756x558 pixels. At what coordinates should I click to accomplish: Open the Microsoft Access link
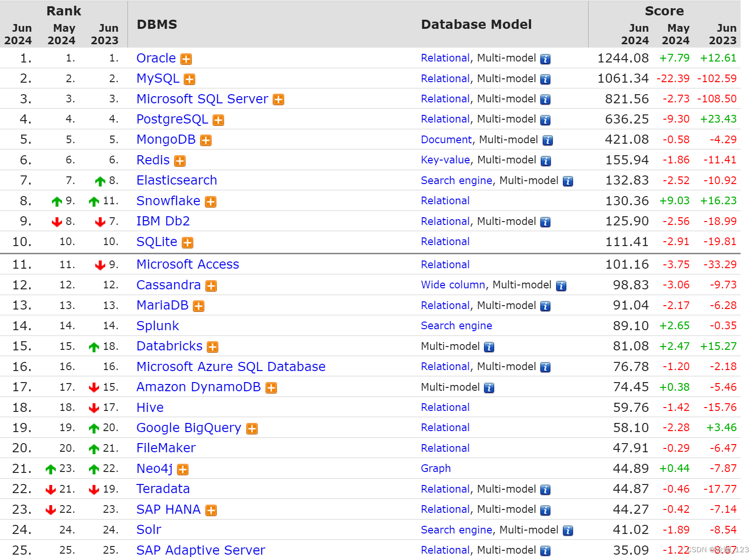[188, 264]
